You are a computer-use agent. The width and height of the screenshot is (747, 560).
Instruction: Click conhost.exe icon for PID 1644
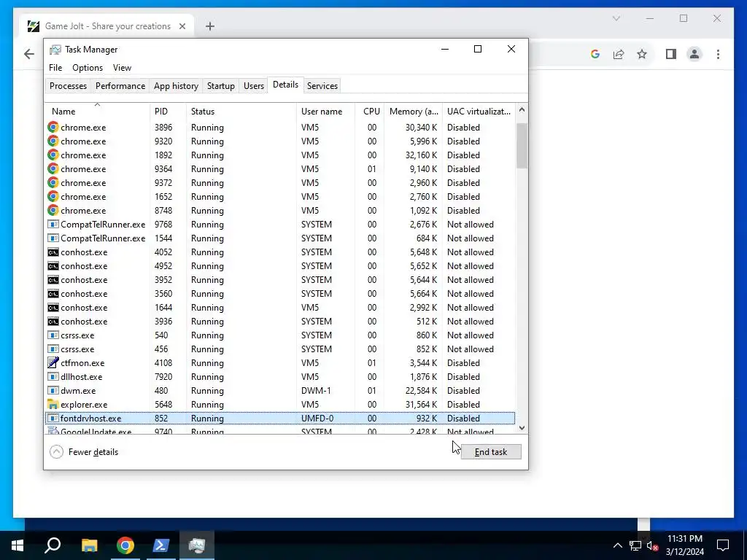click(x=53, y=308)
